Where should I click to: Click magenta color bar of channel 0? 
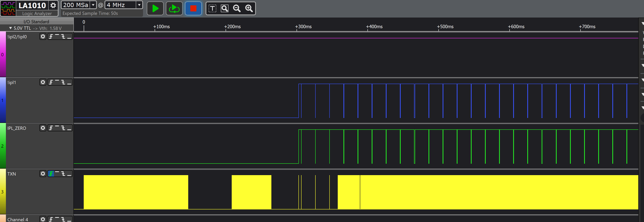pyautogui.click(x=3, y=54)
